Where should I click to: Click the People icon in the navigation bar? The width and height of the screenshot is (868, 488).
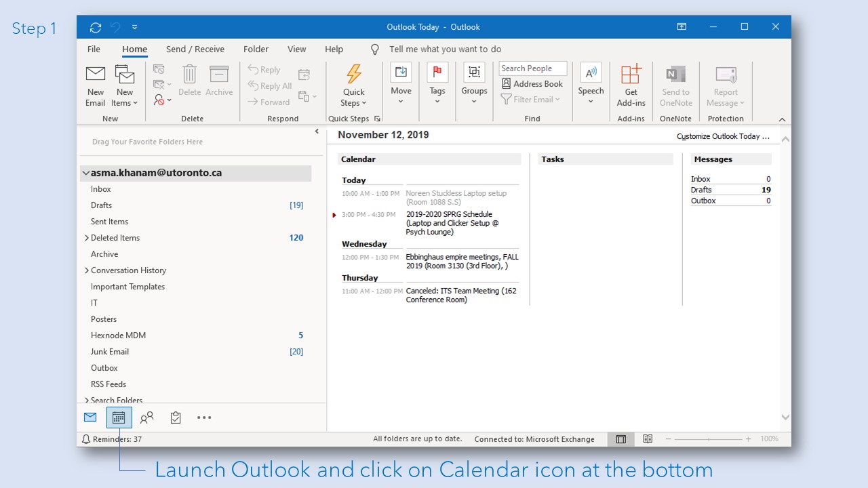tap(147, 418)
